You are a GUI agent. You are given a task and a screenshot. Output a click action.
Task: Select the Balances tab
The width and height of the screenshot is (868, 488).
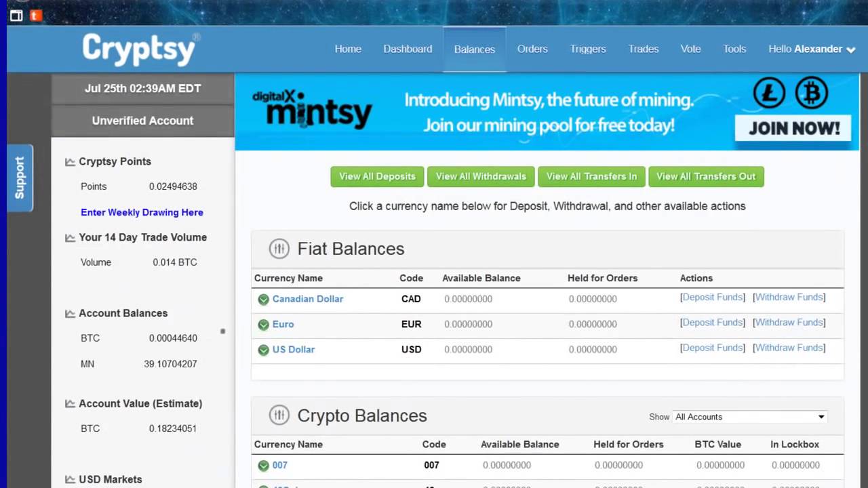475,49
